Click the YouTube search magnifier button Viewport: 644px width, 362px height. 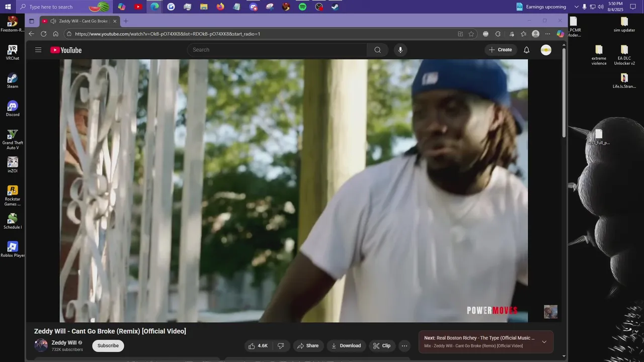tap(377, 50)
